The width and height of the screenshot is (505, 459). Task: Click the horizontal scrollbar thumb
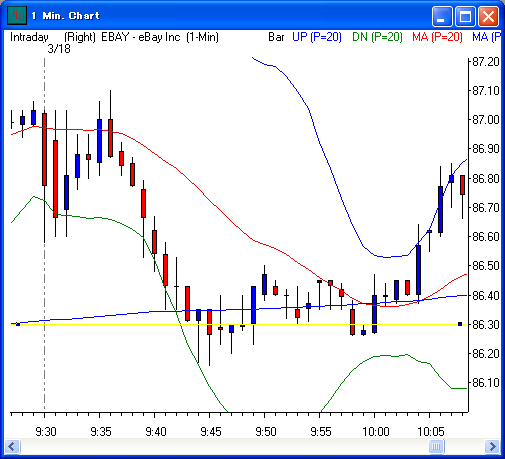point(436,446)
